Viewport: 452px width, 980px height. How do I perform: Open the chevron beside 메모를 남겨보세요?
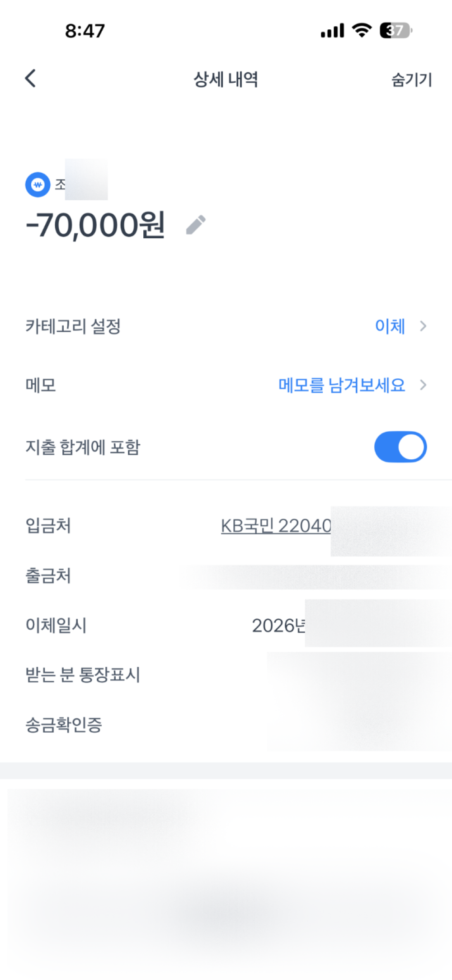pos(423,385)
